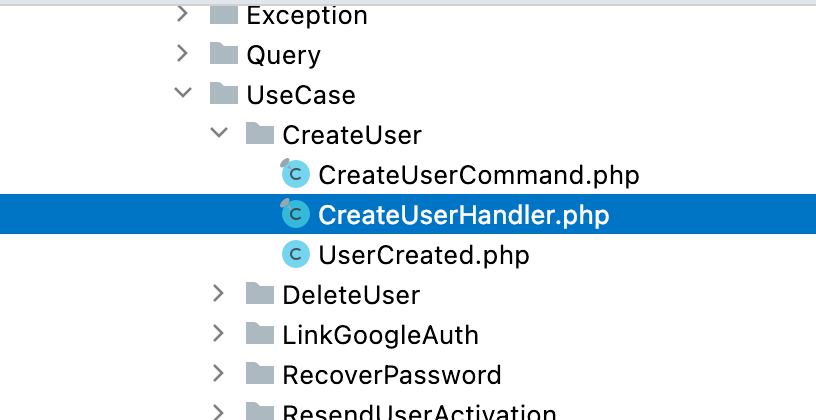Expand the Query folder chevron

182,54
